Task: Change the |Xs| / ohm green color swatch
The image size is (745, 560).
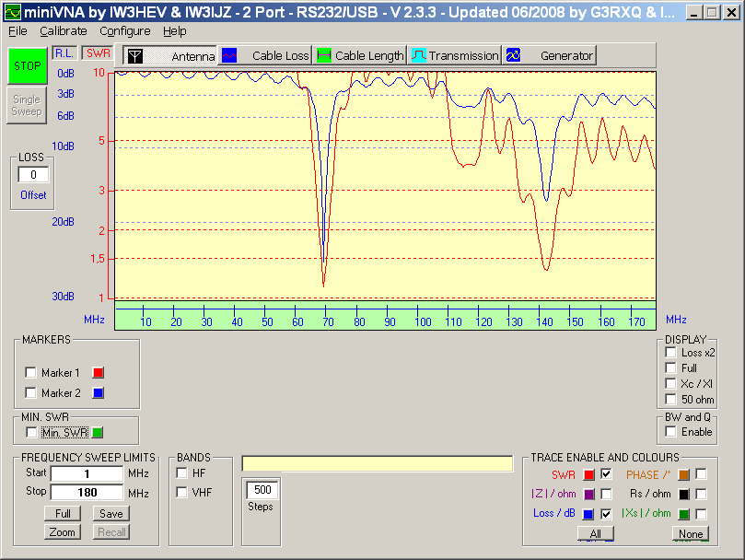Action: tap(683, 514)
